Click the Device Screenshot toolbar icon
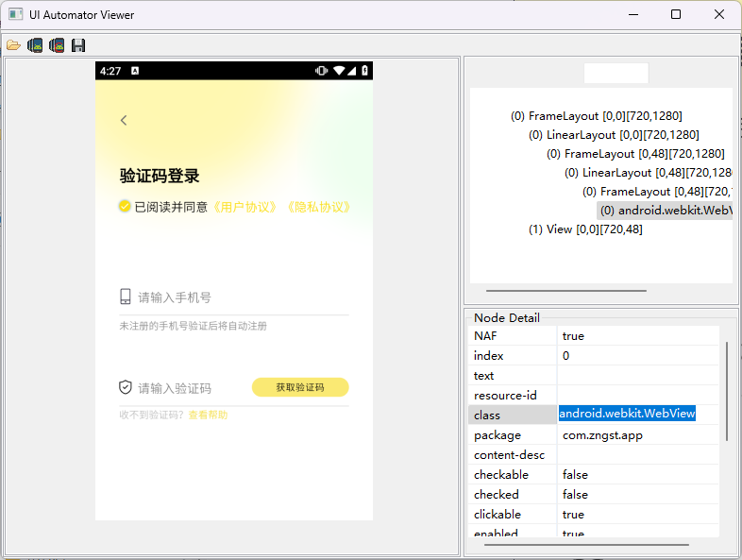The height and width of the screenshot is (560, 742). (x=35, y=44)
